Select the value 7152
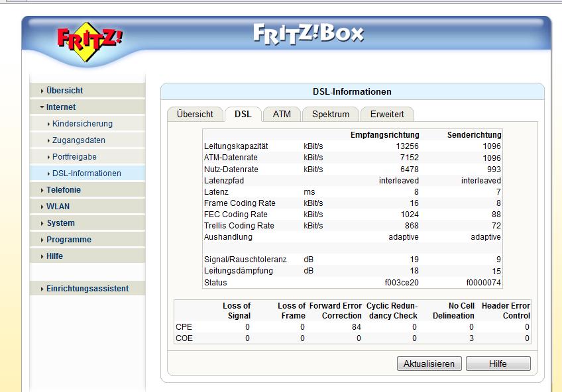The height and width of the screenshot is (392, 562). click(x=410, y=158)
